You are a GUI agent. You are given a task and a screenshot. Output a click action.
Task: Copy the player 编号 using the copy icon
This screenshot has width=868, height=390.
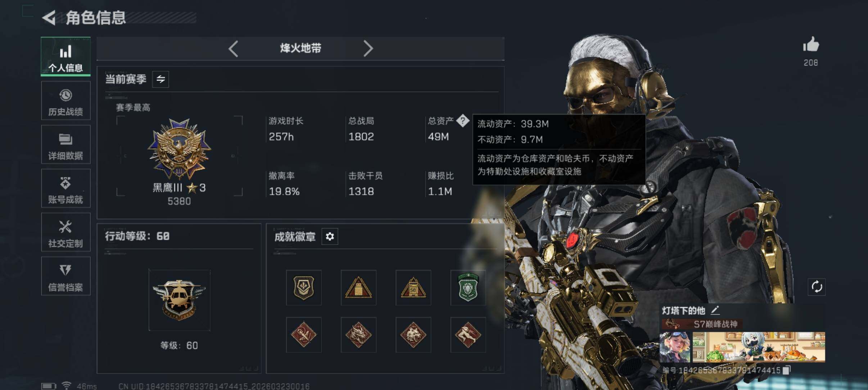[787, 370]
